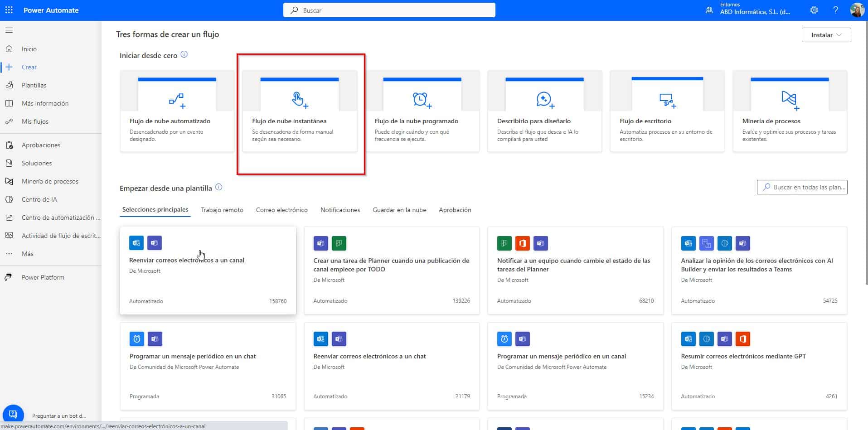This screenshot has width=868, height=430.
Task: Open settings gear icon in header
Action: (814, 10)
